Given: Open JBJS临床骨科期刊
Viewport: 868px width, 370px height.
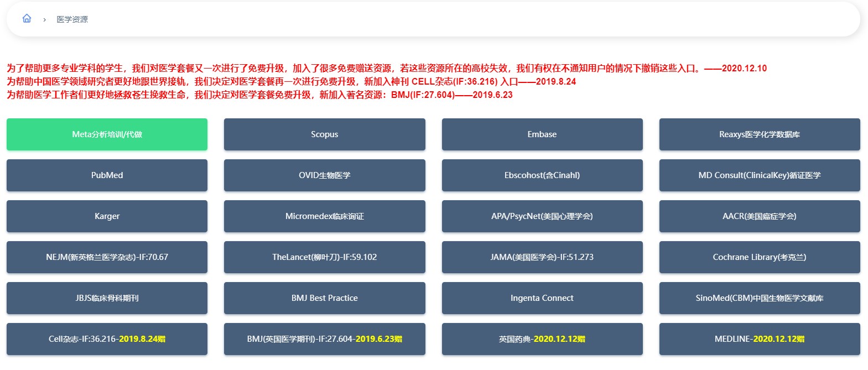Looking at the screenshot, I should (x=107, y=298).
